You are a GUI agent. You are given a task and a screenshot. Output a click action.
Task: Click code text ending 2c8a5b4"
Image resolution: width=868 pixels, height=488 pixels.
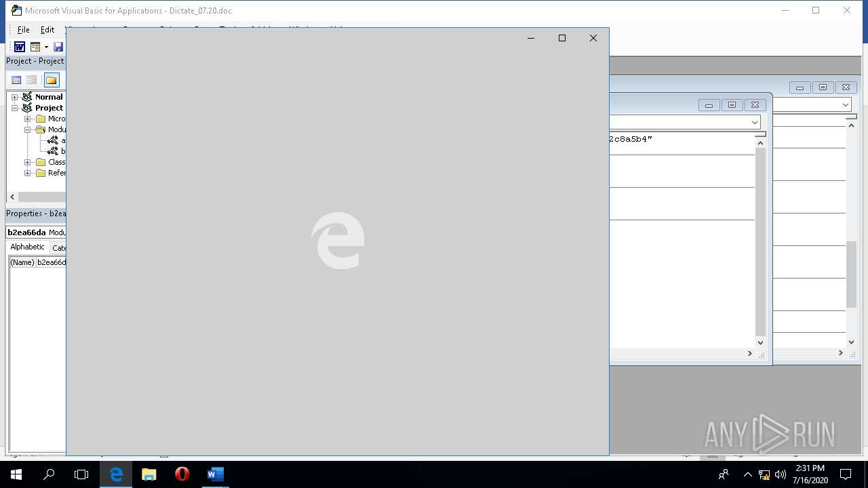(x=631, y=139)
